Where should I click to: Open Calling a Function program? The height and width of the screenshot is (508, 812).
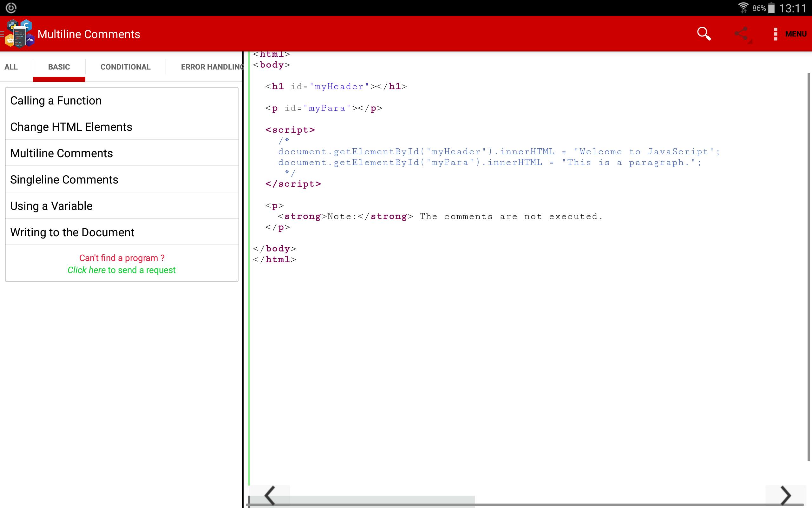pyautogui.click(x=122, y=100)
